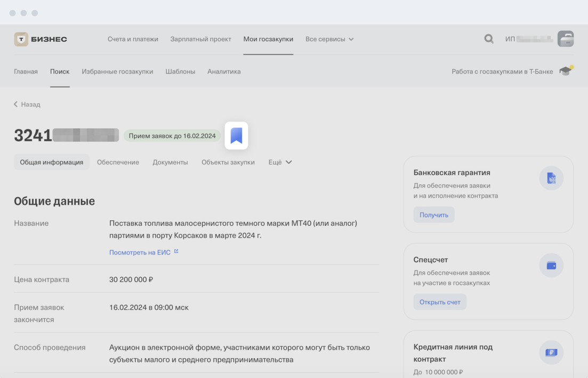
Task: Select Мои госзакупки menu item
Action: pos(268,39)
